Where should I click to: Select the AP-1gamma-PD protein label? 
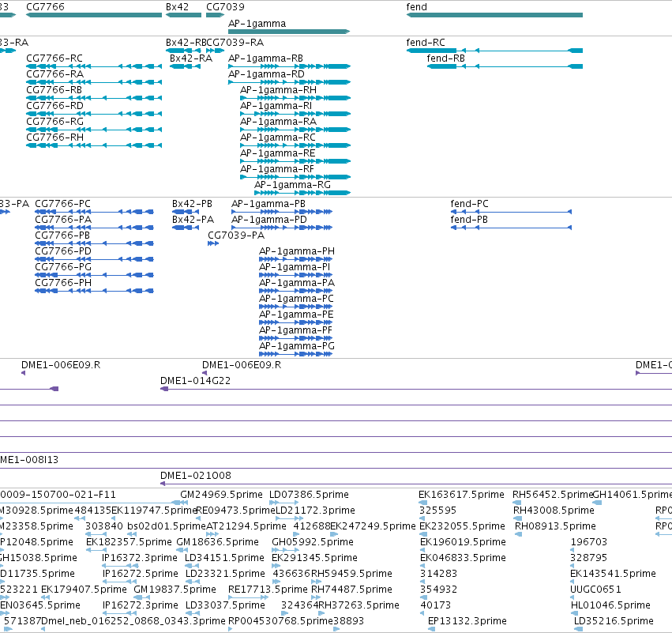[269, 220]
